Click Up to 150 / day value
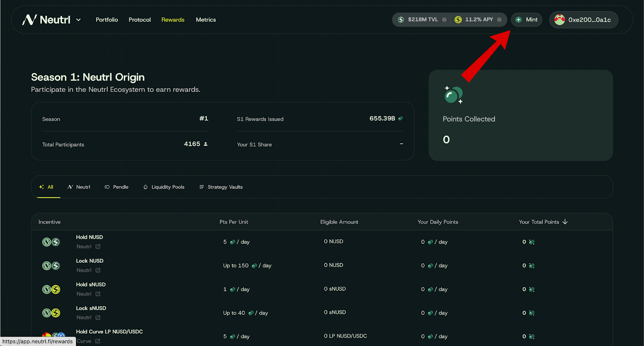 (247, 265)
